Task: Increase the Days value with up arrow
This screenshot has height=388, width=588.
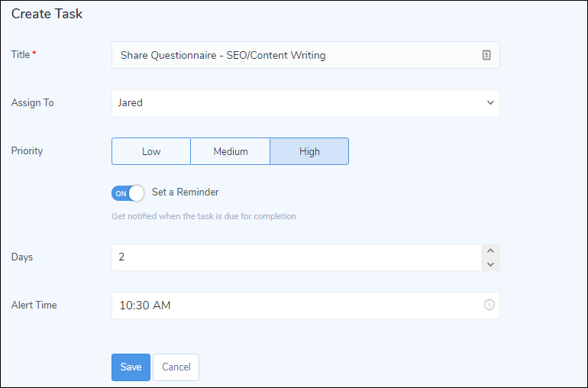Action: pos(491,251)
